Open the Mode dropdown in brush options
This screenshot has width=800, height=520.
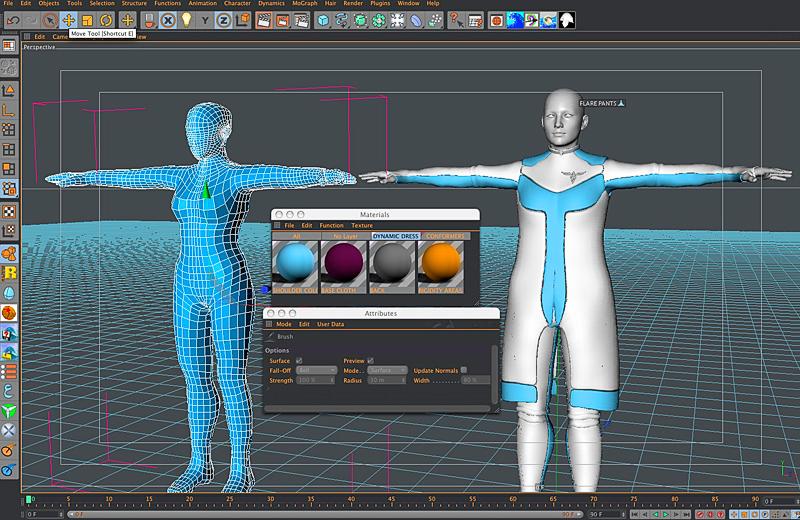387,370
